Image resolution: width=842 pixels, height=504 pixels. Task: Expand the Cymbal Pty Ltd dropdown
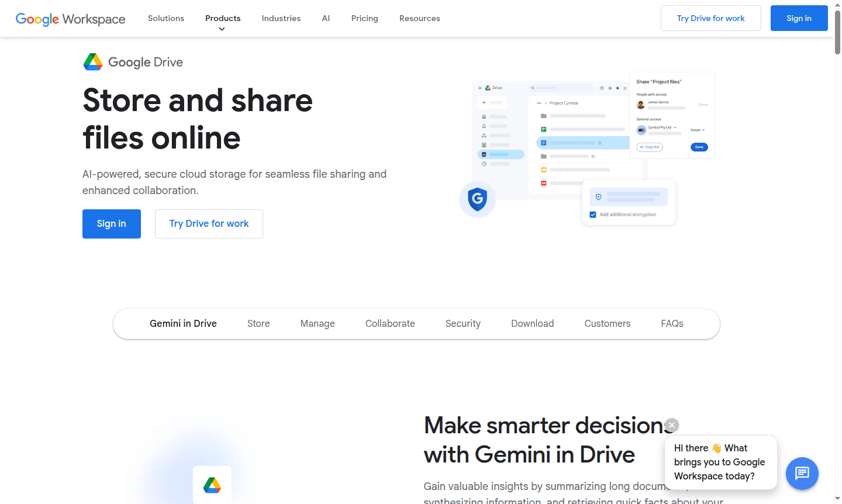[x=675, y=127]
